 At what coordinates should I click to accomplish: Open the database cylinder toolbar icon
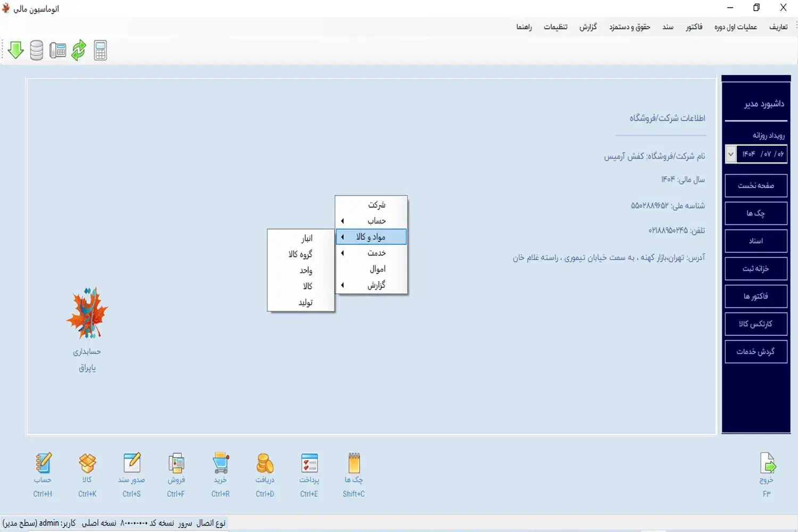[x=36, y=50]
